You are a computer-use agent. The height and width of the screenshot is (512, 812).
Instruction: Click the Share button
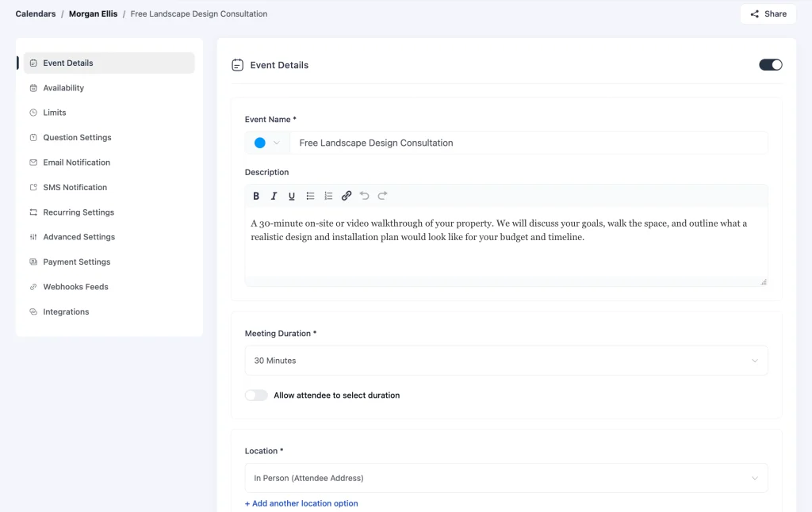pyautogui.click(x=768, y=14)
